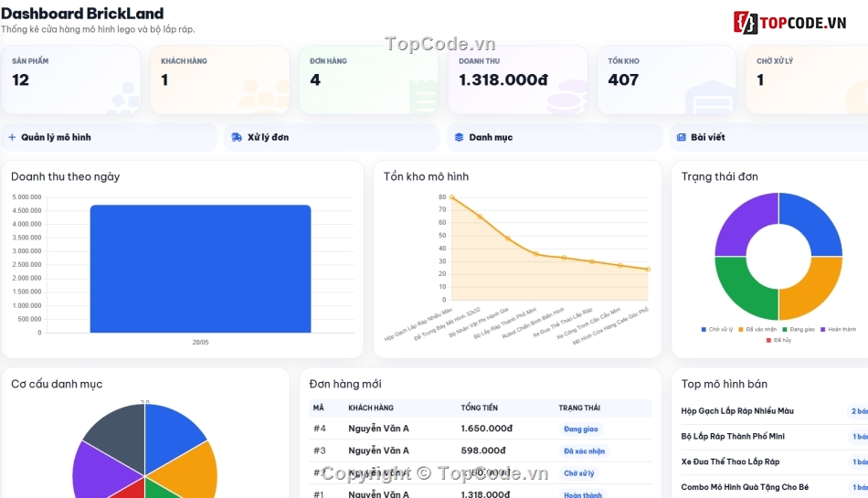Click the layers icon for Danh mục

pos(459,137)
